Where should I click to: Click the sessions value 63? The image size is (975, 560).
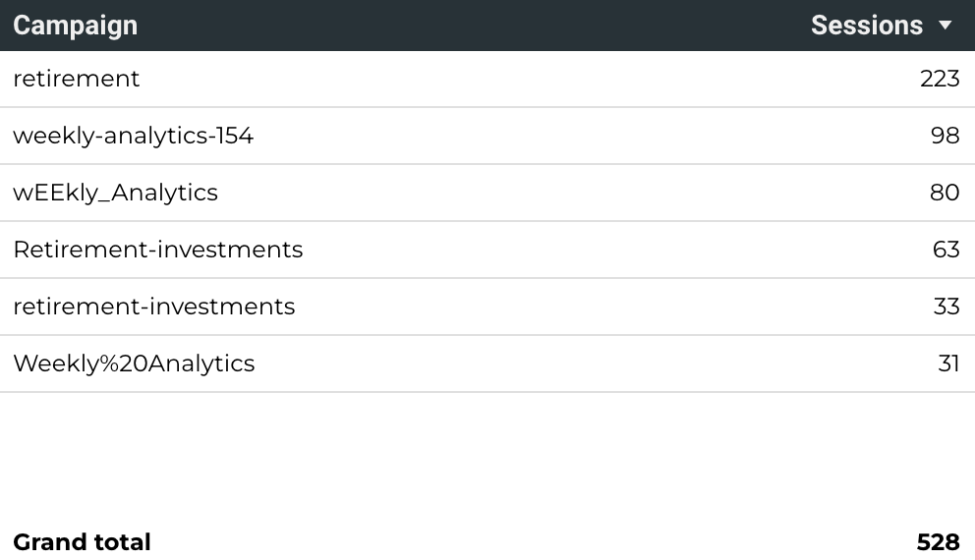click(x=946, y=250)
